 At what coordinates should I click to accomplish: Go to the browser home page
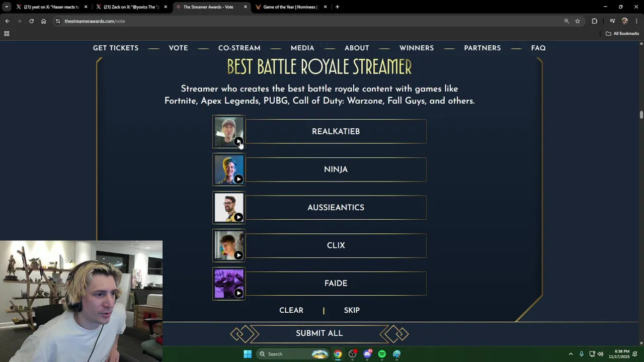(x=43, y=21)
